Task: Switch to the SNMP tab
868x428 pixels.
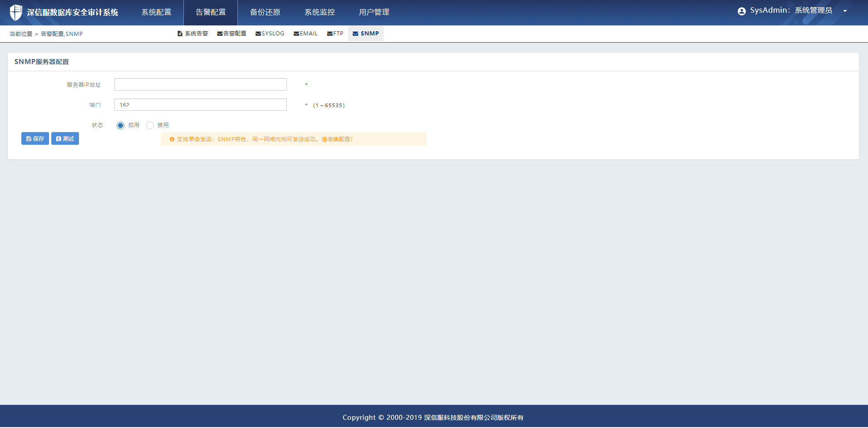Action: (366, 34)
